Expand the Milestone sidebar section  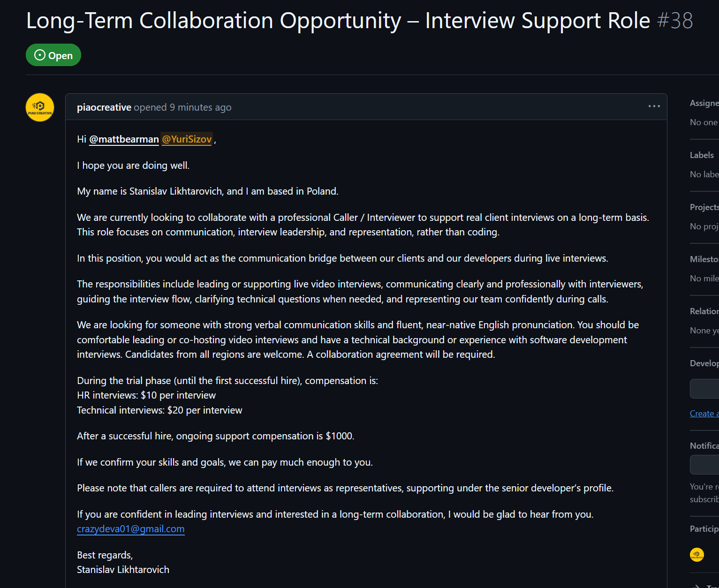(x=704, y=259)
